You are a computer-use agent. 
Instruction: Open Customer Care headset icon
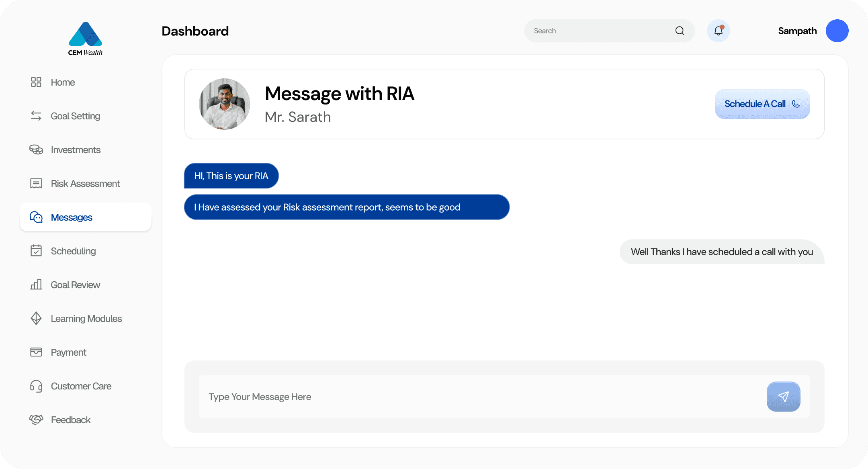(x=36, y=386)
